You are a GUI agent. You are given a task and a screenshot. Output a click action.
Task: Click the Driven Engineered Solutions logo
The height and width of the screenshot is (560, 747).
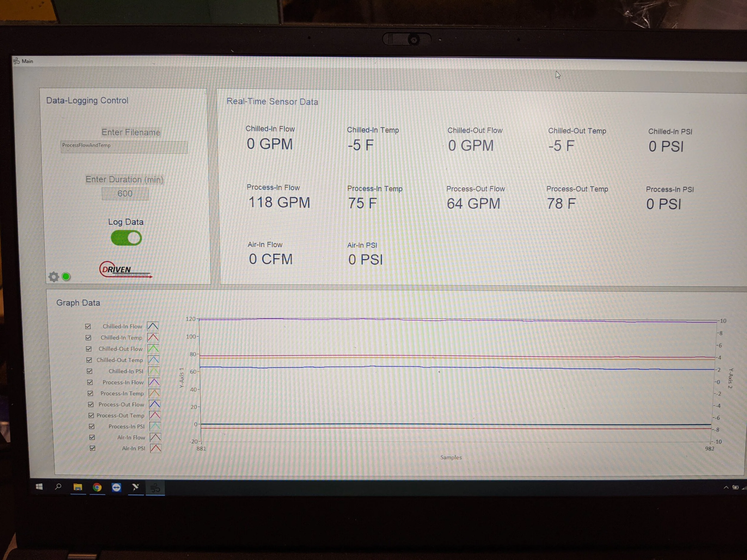tap(124, 270)
